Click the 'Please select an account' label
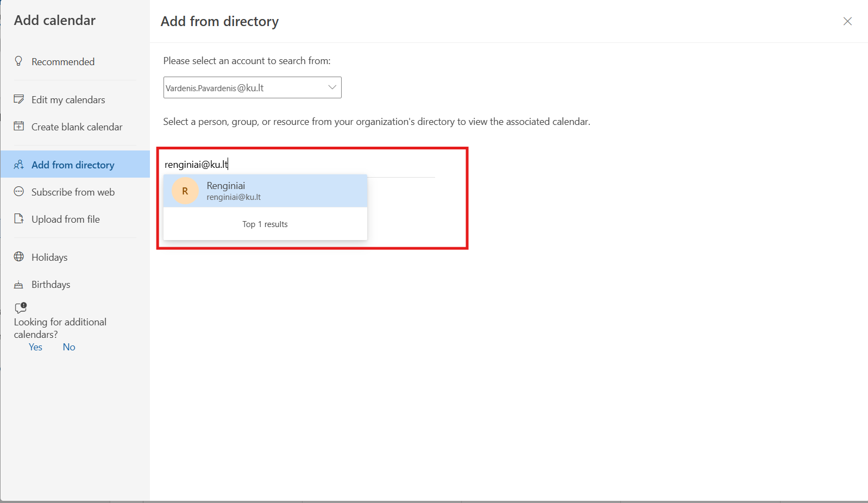Screen dimensions: 868x503 247,61
